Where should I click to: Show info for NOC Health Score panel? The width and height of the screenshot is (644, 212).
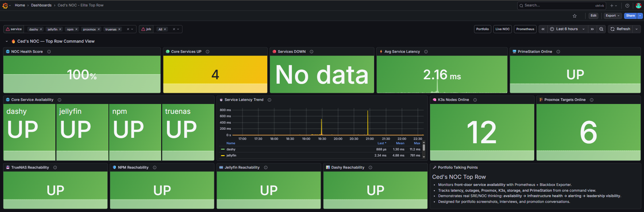coord(49,52)
